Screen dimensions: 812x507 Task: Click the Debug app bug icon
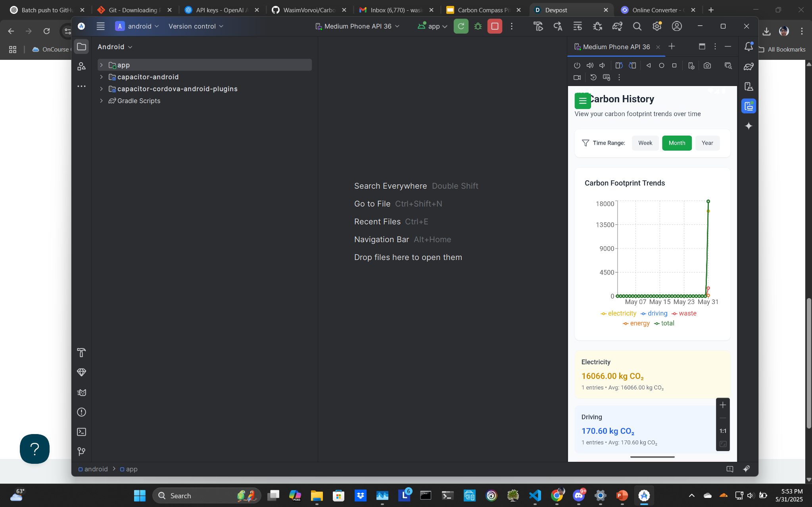[x=478, y=26]
